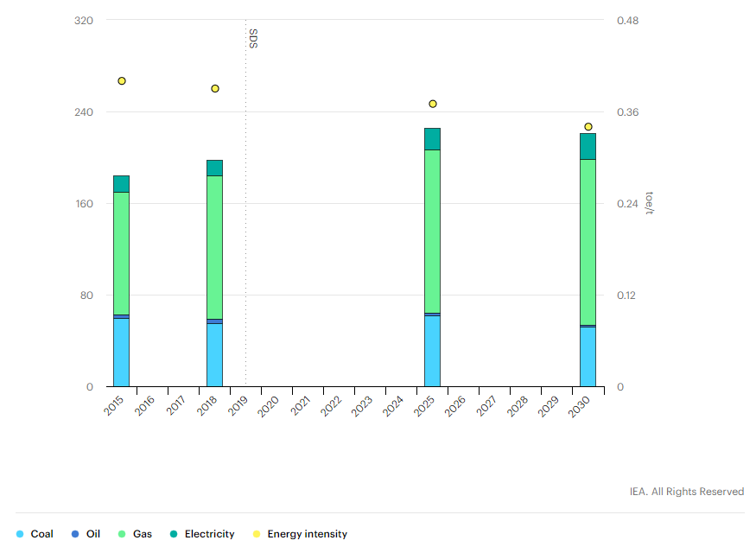This screenshot has width=756, height=553.
Task: Click the 2030 Electricity bar segment
Action: (588, 146)
